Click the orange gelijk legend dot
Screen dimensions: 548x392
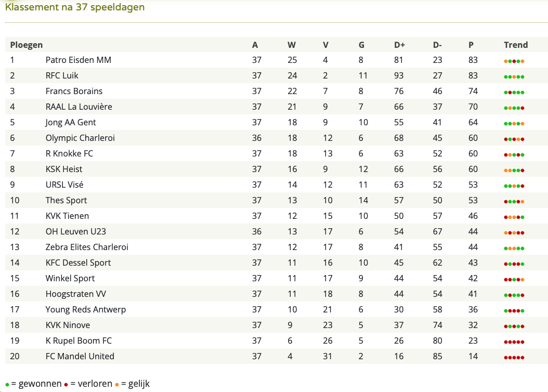coord(117,385)
